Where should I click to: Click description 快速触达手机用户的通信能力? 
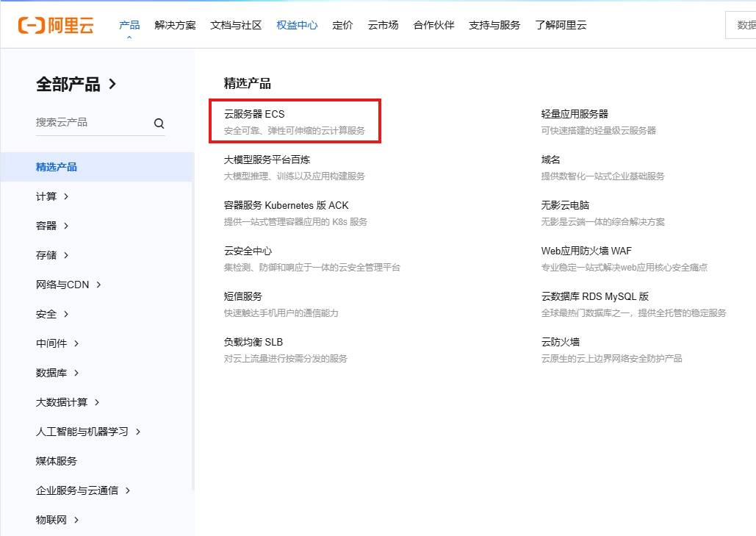click(281, 312)
